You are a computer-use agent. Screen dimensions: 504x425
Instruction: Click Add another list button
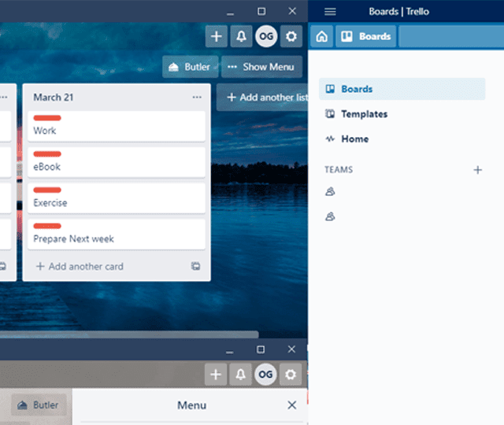[262, 98]
